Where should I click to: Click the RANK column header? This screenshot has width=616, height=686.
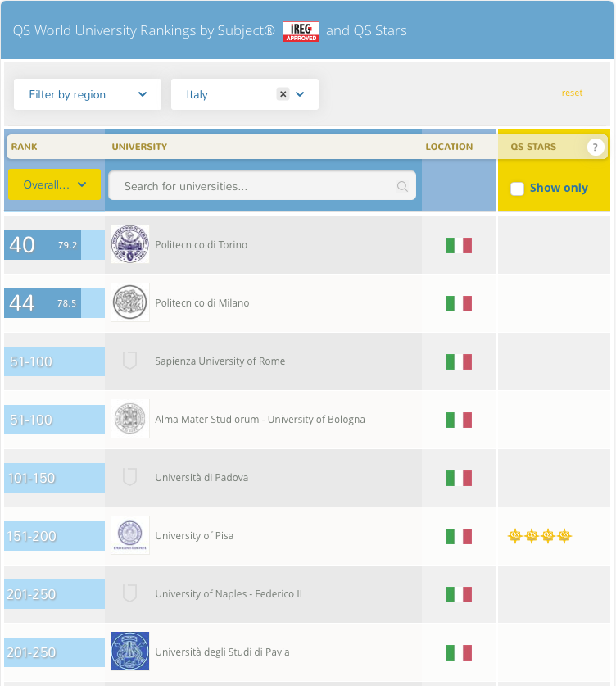24,147
